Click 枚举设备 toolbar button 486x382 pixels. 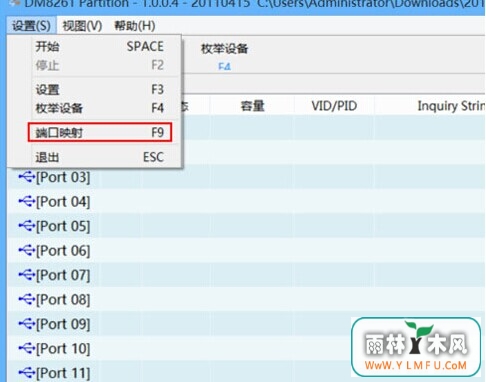pyautogui.click(x=224, y=56)
